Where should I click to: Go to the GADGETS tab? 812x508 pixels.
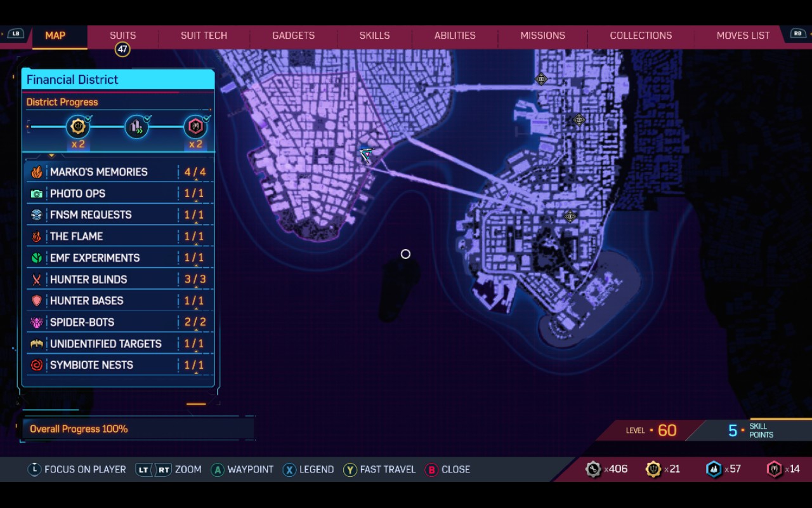tap(293, 36)
